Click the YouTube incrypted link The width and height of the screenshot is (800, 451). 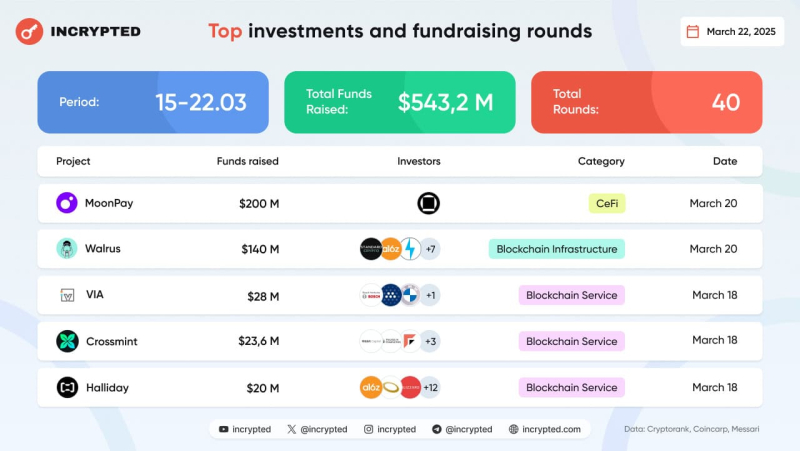(245, 429)
